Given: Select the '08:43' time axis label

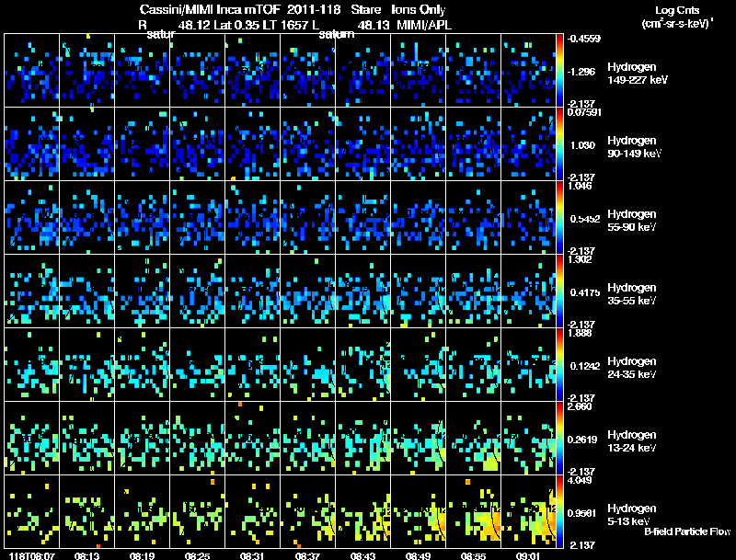Looking at the screenshot, I should [x=362, y=555].
